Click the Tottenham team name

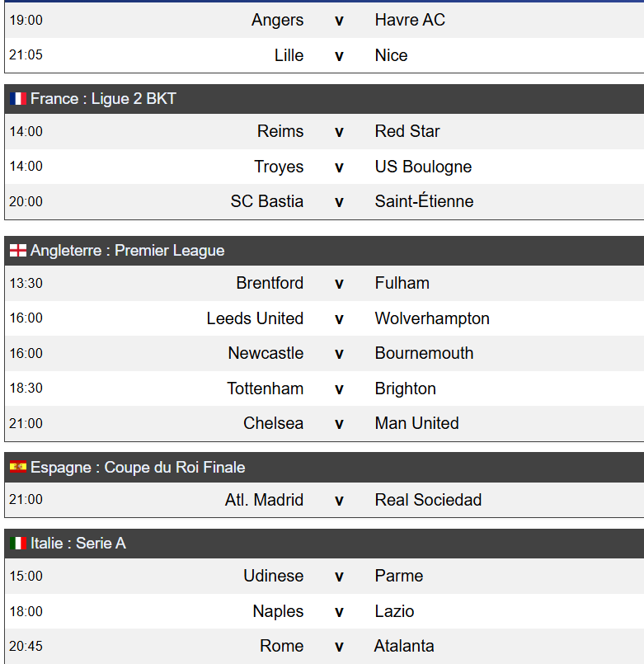point(265,389)
